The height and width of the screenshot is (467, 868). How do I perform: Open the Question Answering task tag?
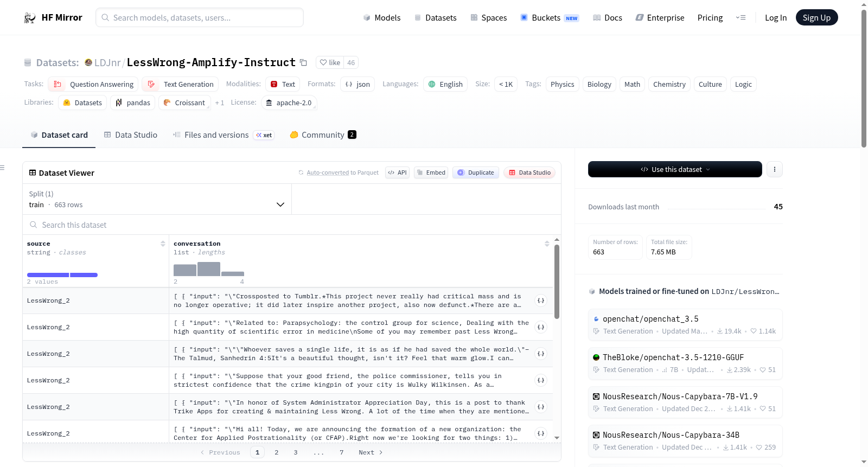pyautogui.click(x=93, y=84)
